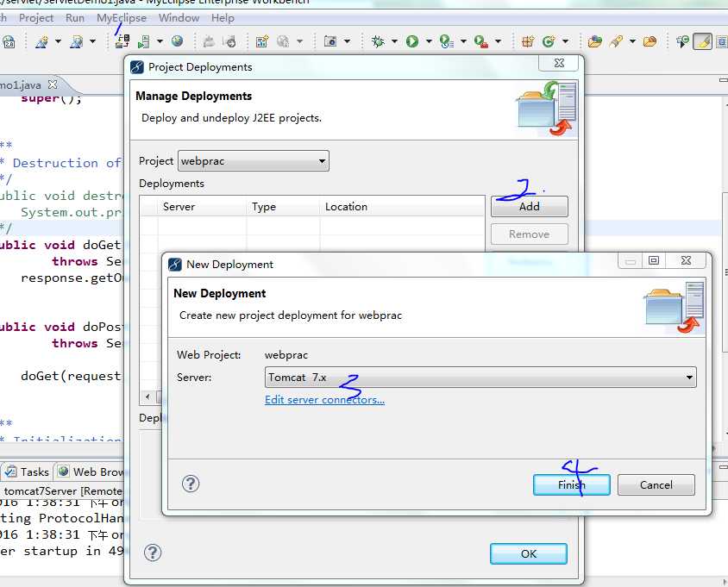The height and width of the screenshot is (587, 728).
Task: Click 'tomcat7Server [Remote' console label
Action: [63, 491]
